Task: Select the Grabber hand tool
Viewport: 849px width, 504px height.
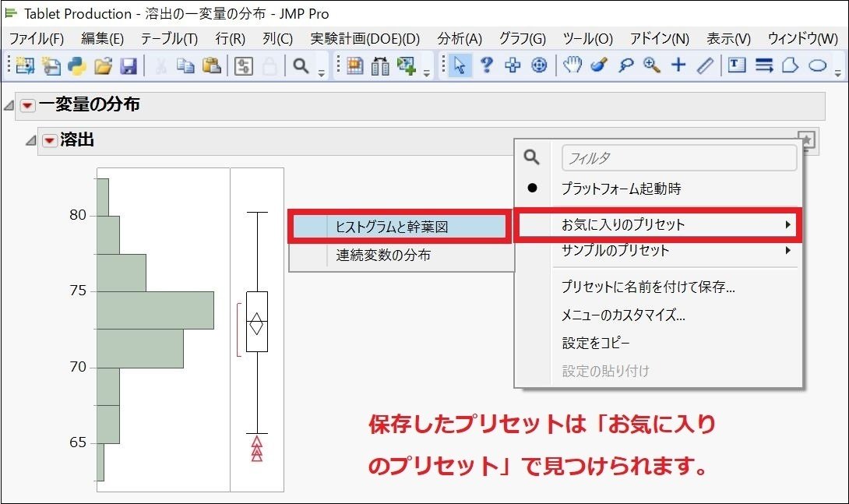Action: pos(572,65)
